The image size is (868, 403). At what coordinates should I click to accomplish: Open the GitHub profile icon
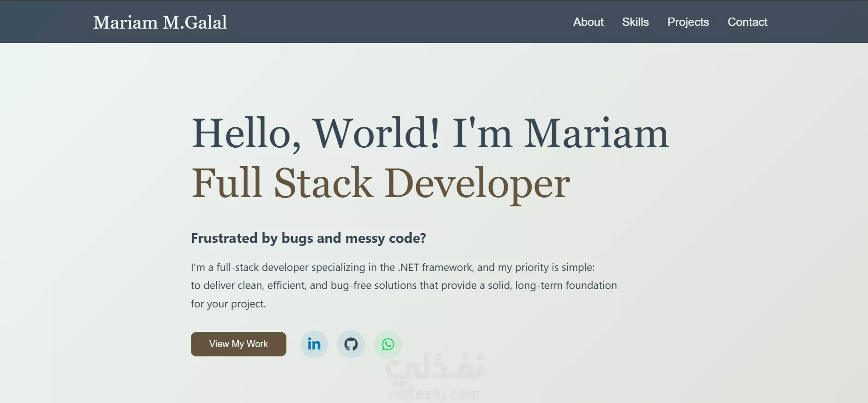click(x=351, y=344)
